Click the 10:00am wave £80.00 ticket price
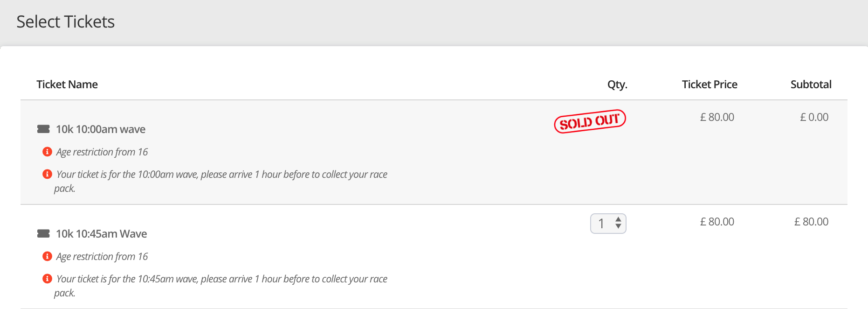 (717, 117)
